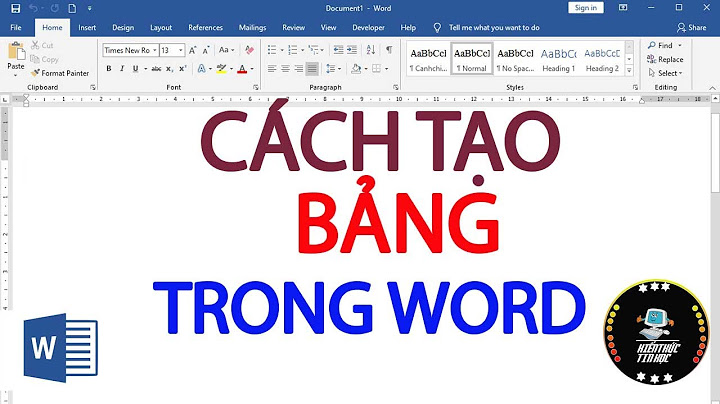Apply superscript formatting
Viewport: 720px width, 404px height.
click(183, 69)
